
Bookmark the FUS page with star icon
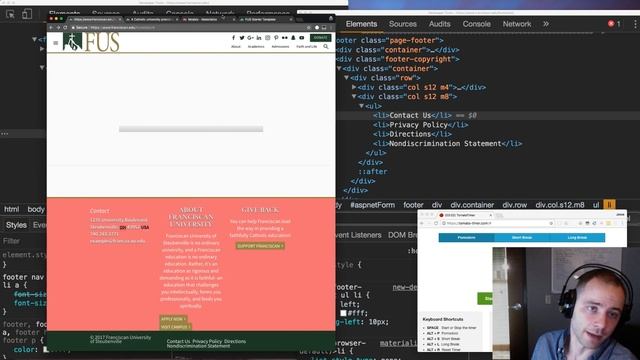click(309, 28)
